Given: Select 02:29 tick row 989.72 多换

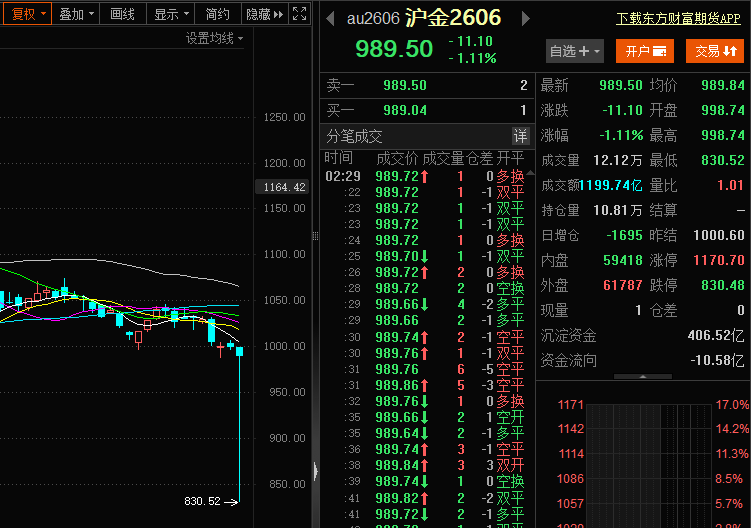Looking at the screenshot, I should (x=424, y=176).
